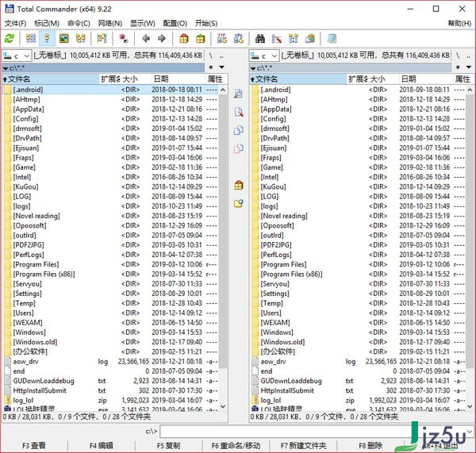Sort right panel by 文件名 column header

point(297,79)
